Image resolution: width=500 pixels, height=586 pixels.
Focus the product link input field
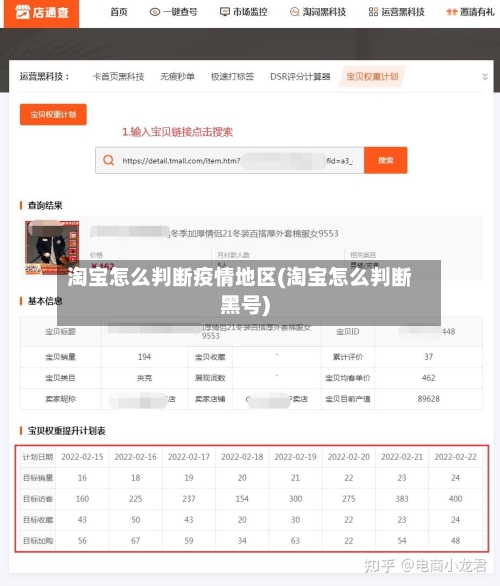tap(230, 160)
